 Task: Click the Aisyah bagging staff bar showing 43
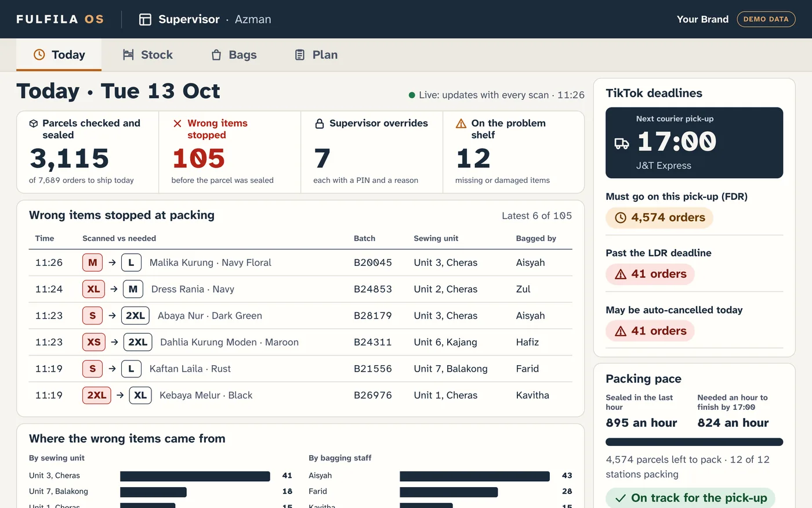[474, 476]
